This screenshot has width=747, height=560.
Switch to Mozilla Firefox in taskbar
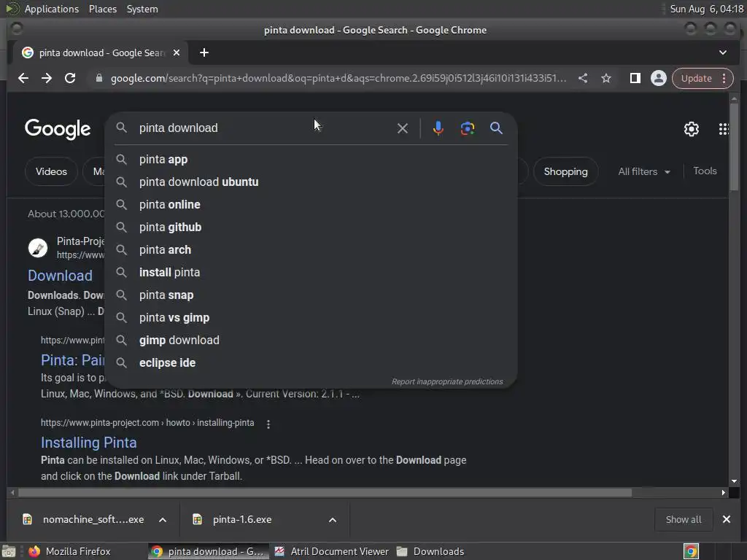(x=69, y=551)
